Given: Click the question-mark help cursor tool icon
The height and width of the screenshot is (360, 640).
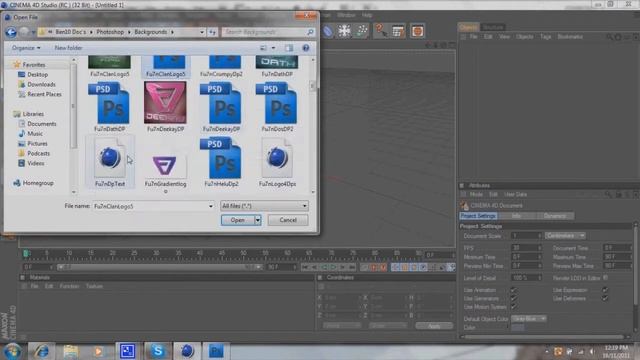Looking at the screenshot, I should pyautogui.click(x=380, y=31).
